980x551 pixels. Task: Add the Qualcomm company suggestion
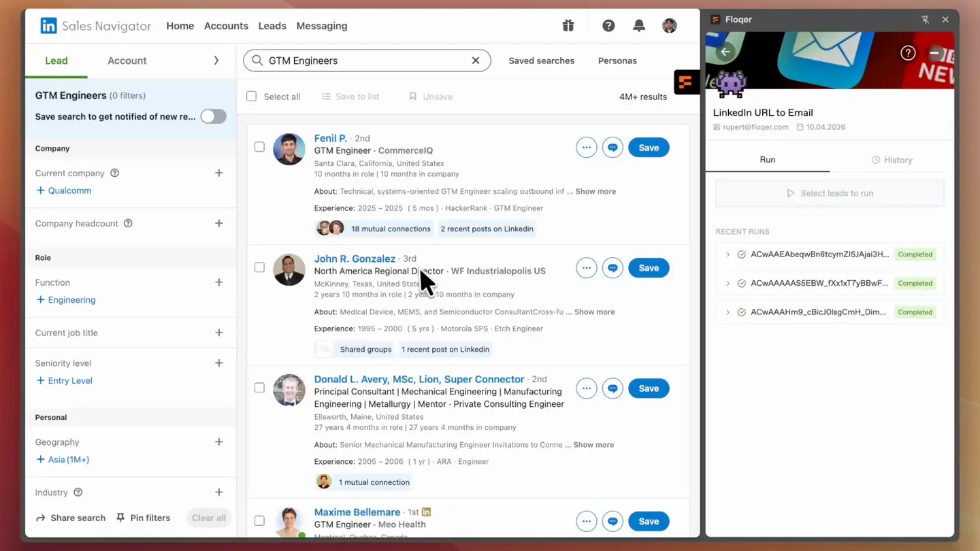pyautogui.click(x=63, y=190)
